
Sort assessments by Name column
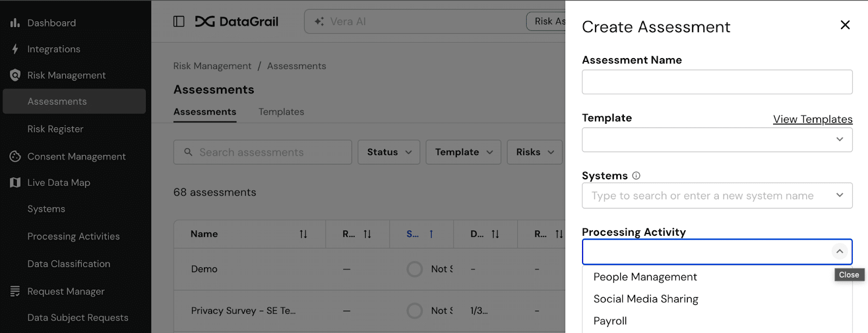click(303, 234)
